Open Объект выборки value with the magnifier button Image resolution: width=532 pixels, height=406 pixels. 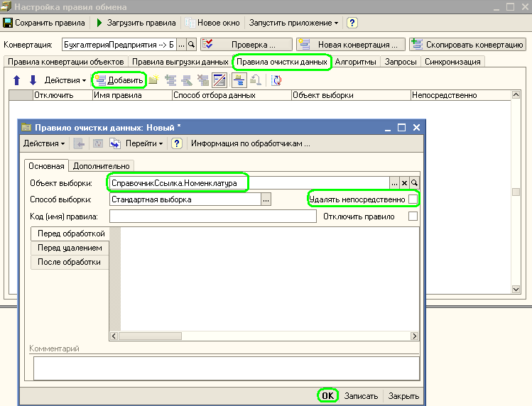pyautogui.click(x=414, y=183)
